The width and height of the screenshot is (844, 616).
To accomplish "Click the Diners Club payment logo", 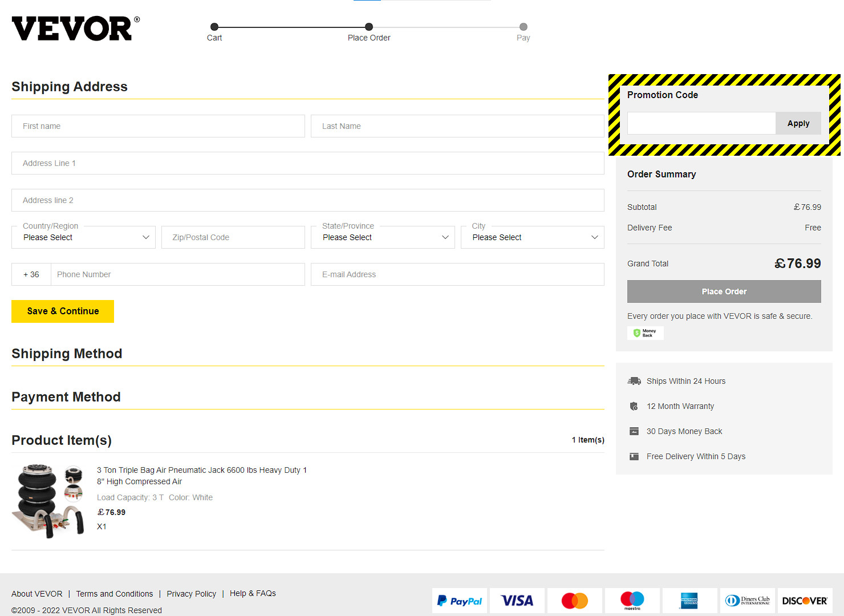I will (747, 601).
